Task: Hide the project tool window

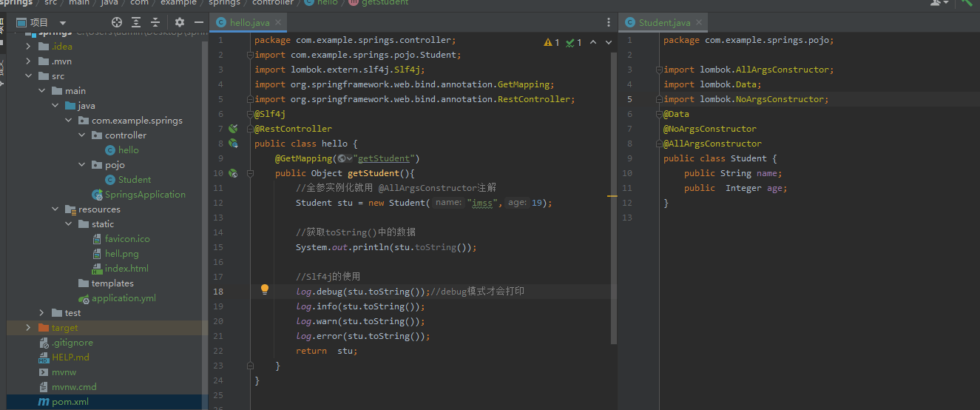Action: click(197, 22)
